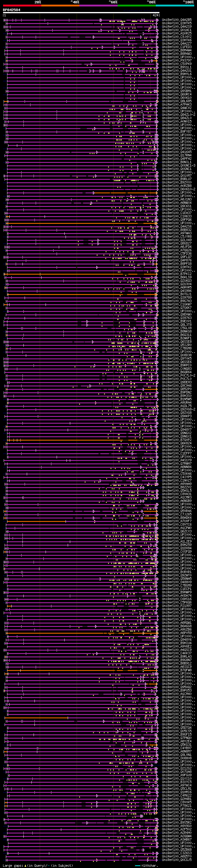The image size is (197, 868).
Task: Click the query name BP042584
Action: (x=11, y=10)
